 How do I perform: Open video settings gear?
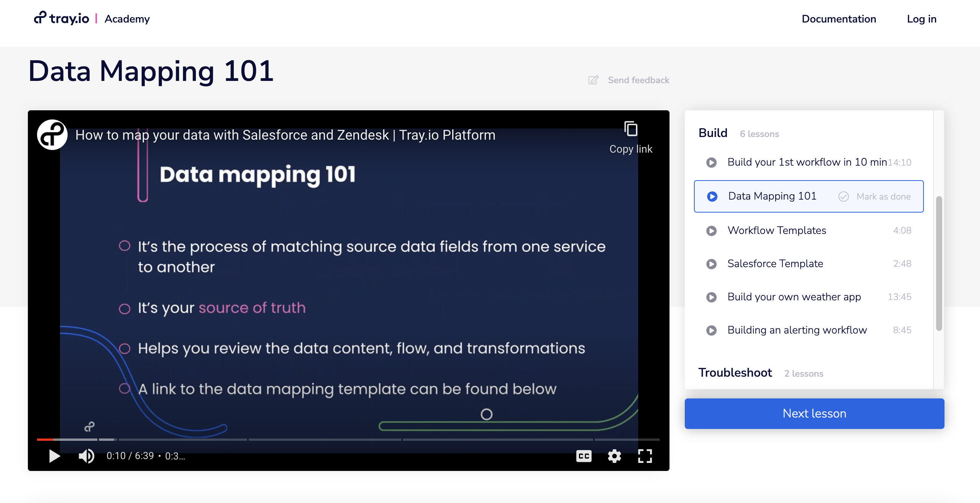point(614,456)
